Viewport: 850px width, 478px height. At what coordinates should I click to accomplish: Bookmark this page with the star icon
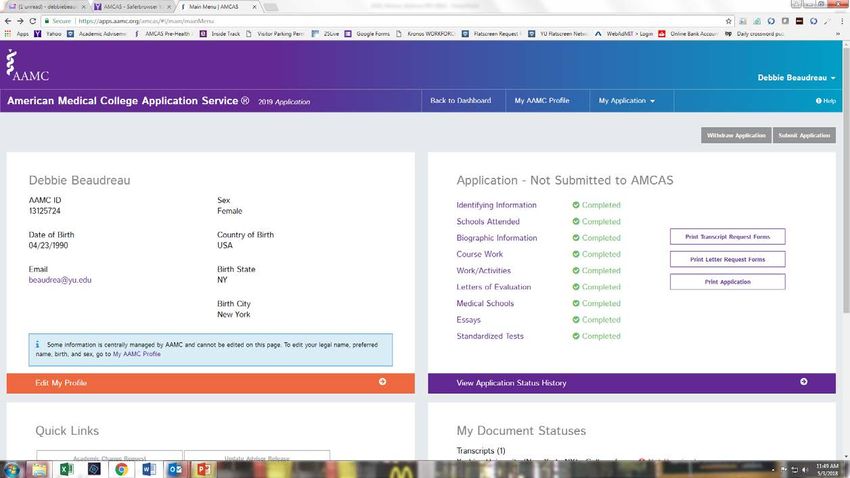click(728, 21)
